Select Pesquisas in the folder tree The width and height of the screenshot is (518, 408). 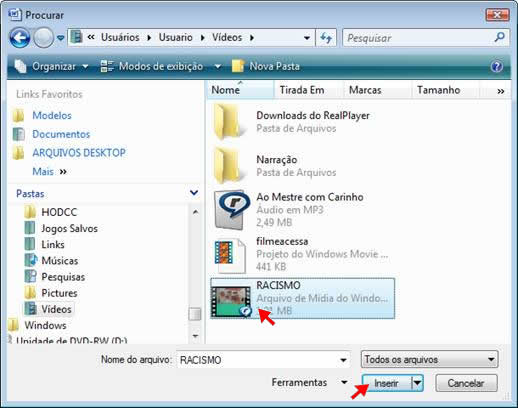pos(63,277)
